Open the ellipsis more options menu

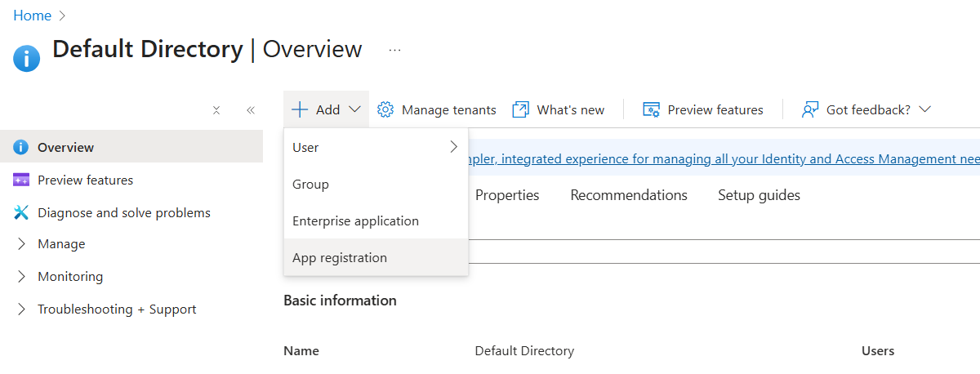tap(395, 50)
